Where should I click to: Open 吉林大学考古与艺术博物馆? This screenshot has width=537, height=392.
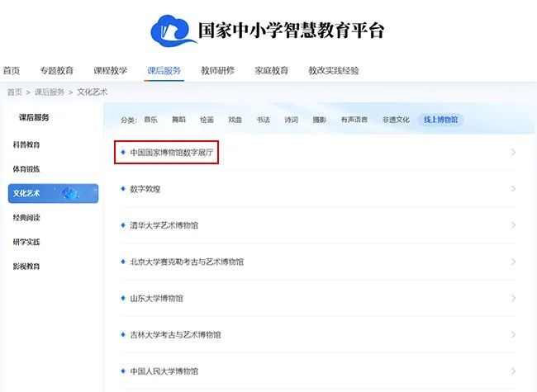pos(175,335)
